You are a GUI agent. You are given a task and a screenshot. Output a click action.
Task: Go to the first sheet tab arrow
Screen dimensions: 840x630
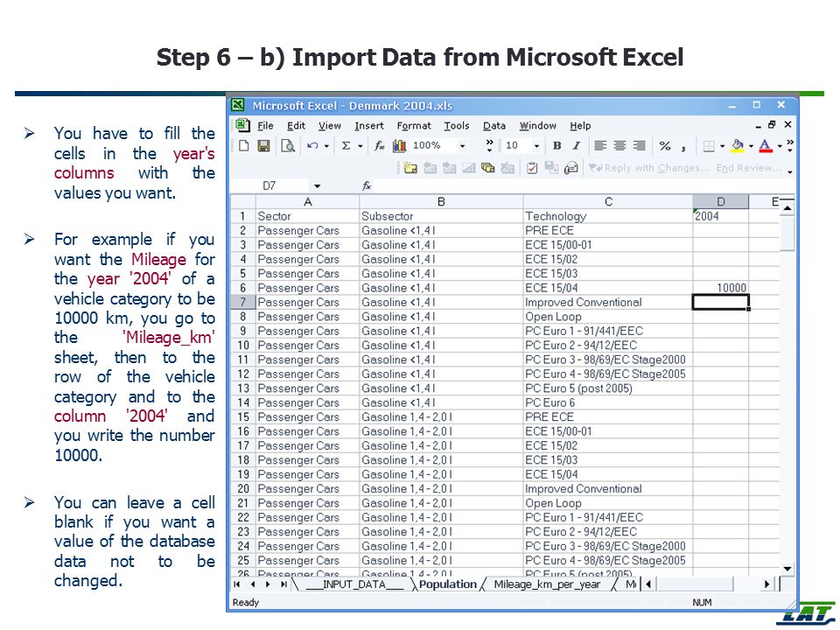(x=237, y=584)
